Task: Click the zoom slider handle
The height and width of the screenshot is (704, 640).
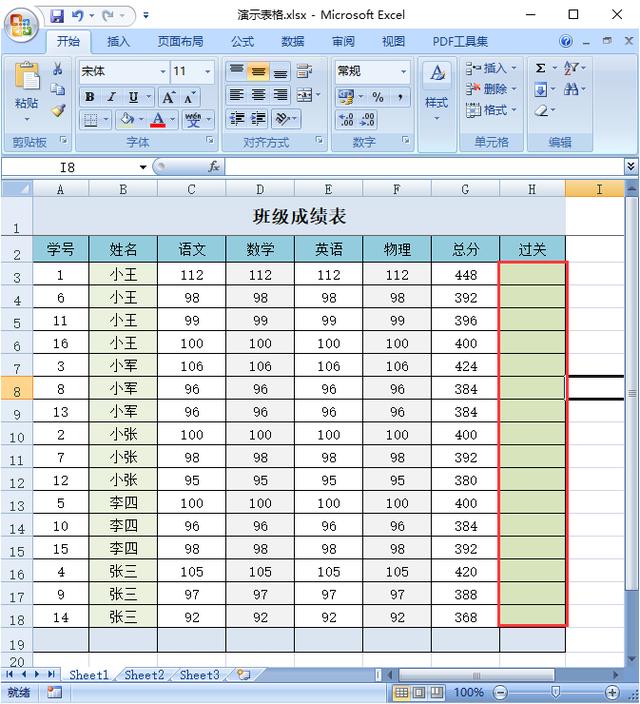Action: [x=555, y=692]
